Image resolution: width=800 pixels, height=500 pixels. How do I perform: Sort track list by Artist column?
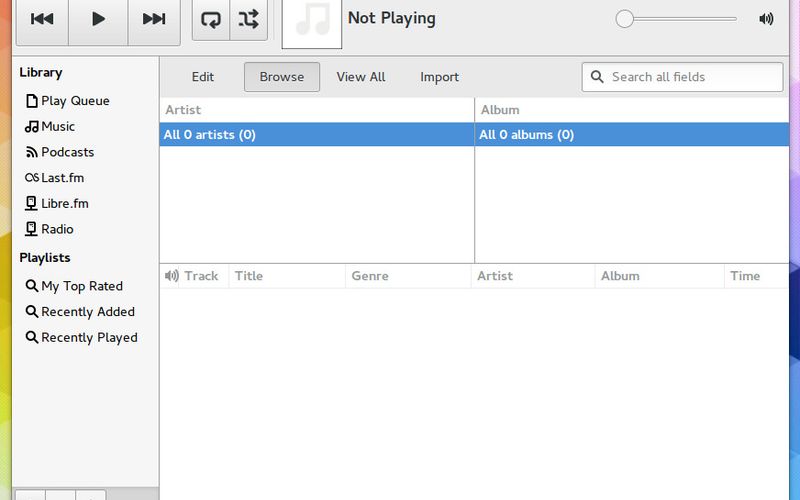tap(533, 276)
